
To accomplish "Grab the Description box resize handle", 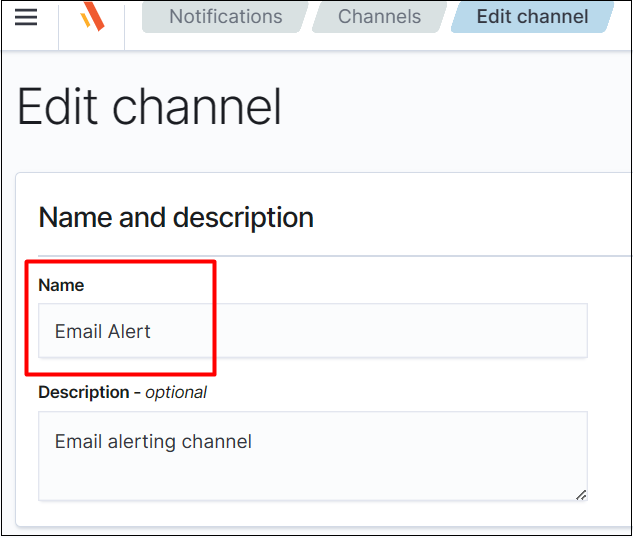I will 580,493.
